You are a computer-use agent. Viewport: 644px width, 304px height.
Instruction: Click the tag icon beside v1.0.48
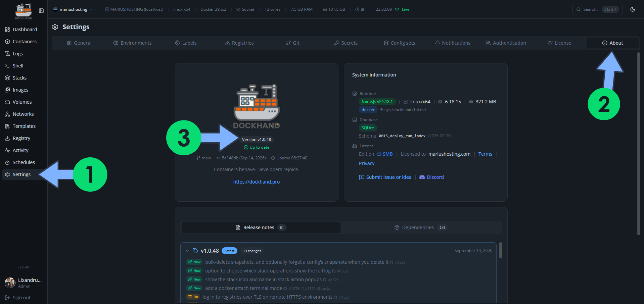[195, 251]
